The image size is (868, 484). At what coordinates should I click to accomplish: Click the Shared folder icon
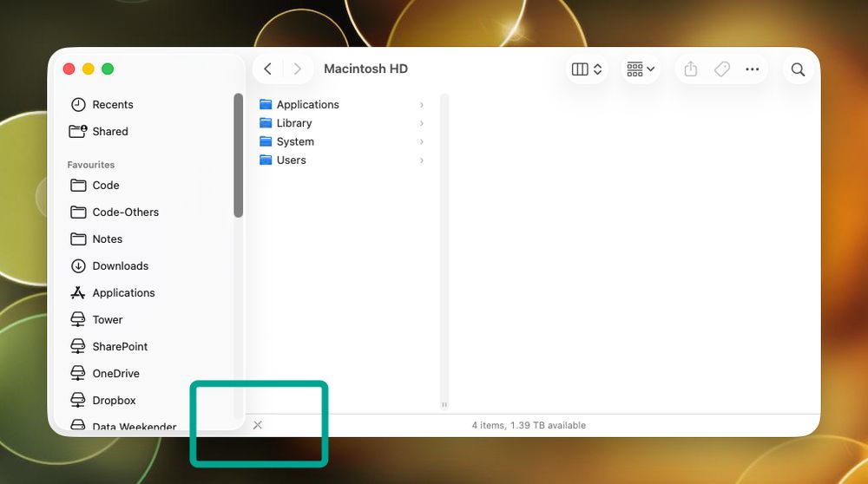[78, 131]
